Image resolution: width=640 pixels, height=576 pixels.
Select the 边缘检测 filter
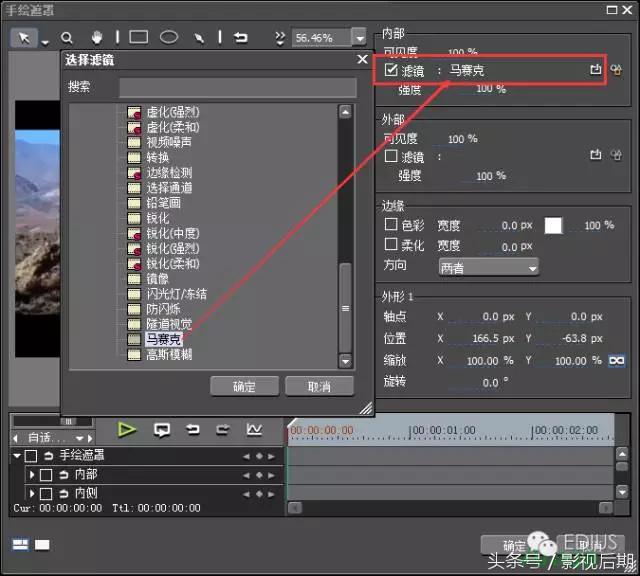click(x=169, y=173)
